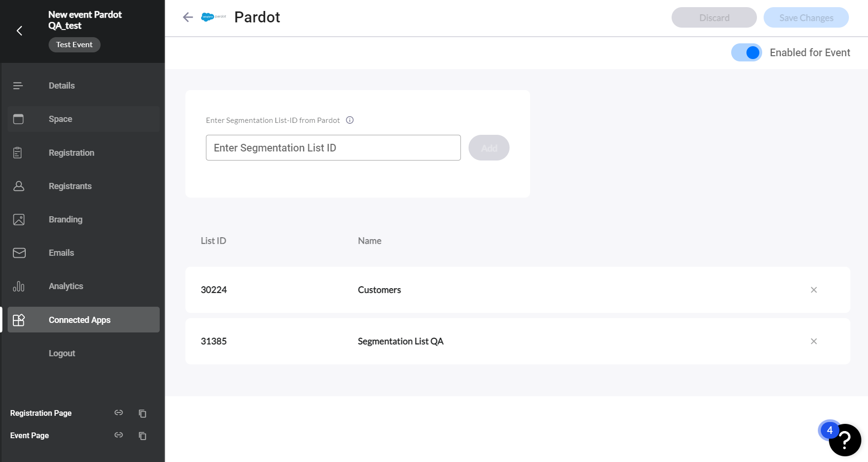Click the notification badge showing 4
Viewport: 868px width, 462px height.
coord(829,431)
